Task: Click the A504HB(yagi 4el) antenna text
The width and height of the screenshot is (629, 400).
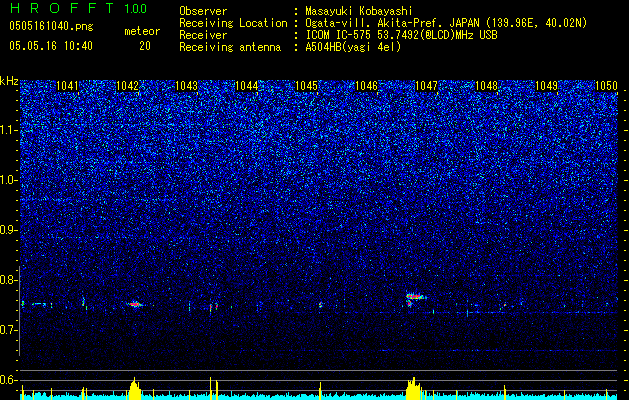Action: coord(353,47)
